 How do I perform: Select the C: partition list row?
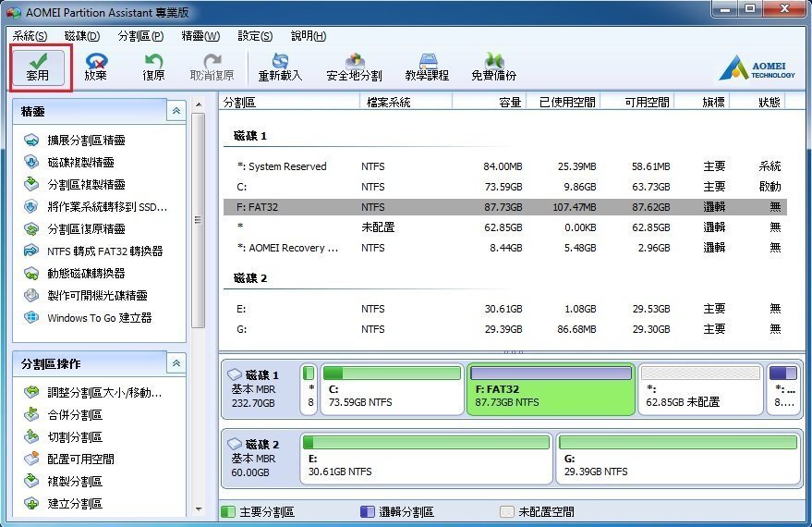pyautogui.click(x=505, y=187)
